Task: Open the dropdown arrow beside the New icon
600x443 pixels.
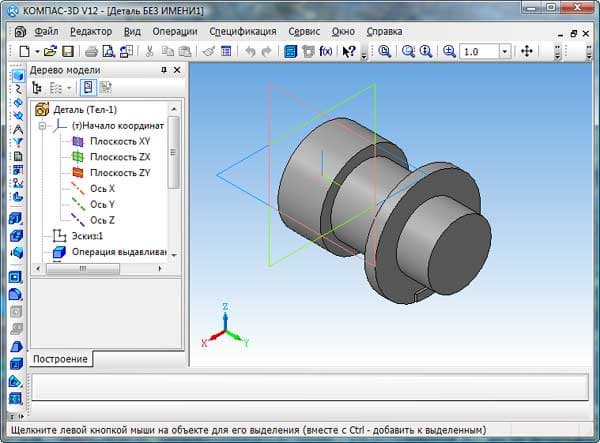Action: tap(37, 51)
